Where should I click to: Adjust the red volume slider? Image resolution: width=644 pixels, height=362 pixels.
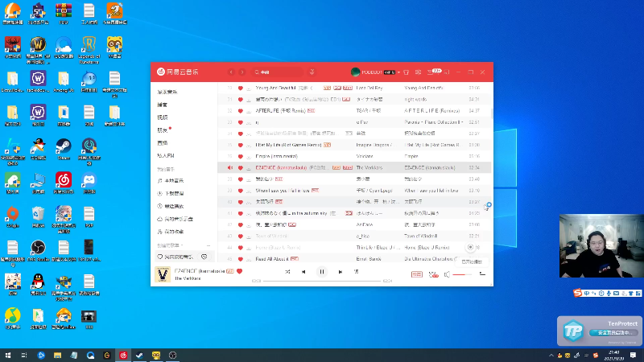461,274
